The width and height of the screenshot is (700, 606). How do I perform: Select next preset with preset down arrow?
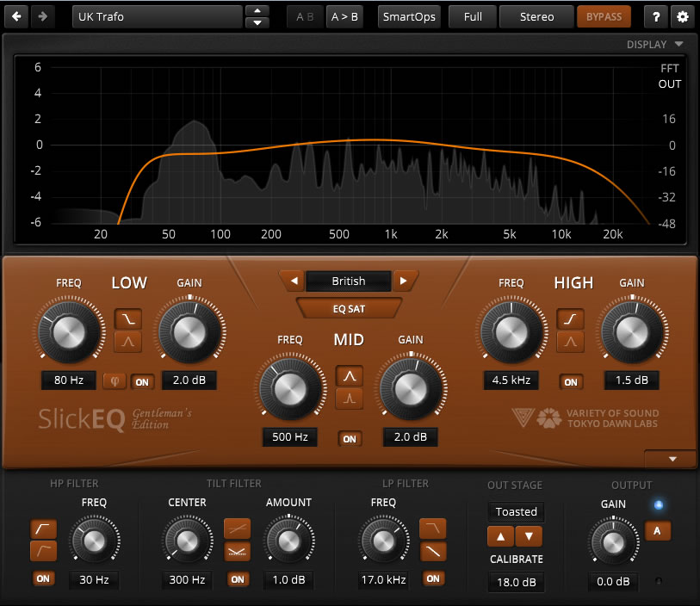(257, 22)
